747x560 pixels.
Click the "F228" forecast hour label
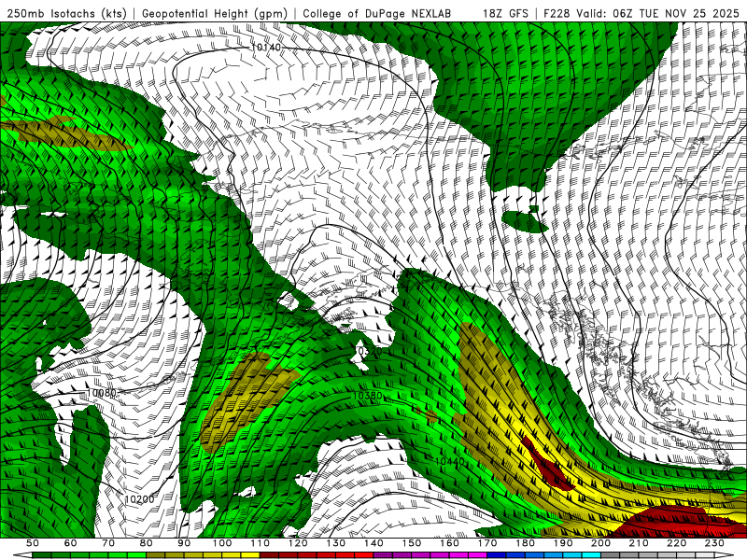click(x=557, y=13)
